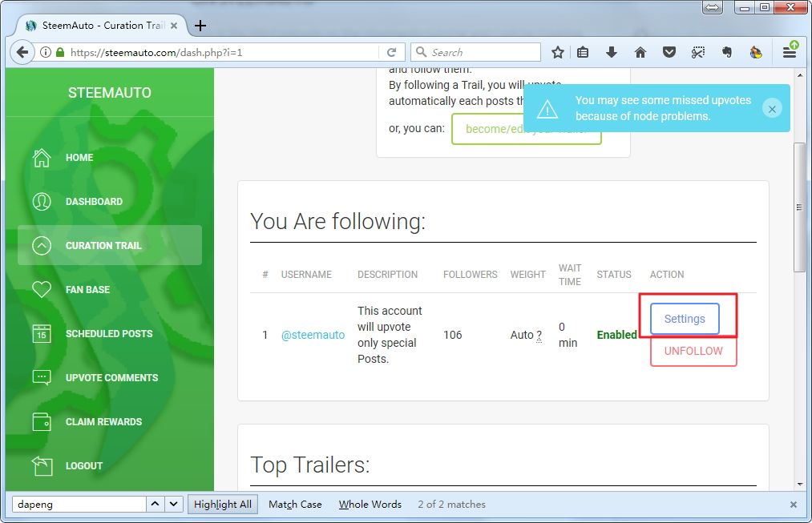Select the Fan Base heart icon
Image resolution: width=812 pixels, height=523 pixels.
coord(42,290)
